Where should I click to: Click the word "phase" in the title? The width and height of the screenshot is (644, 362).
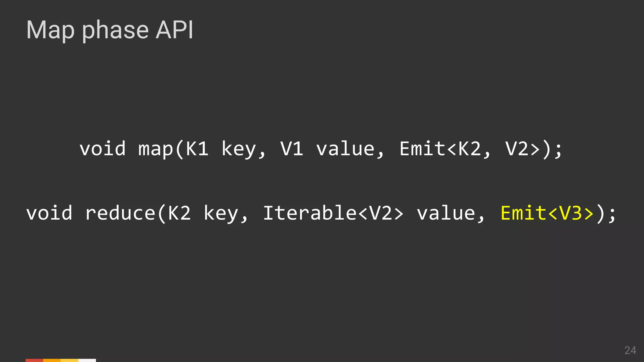tap(115, 31)
